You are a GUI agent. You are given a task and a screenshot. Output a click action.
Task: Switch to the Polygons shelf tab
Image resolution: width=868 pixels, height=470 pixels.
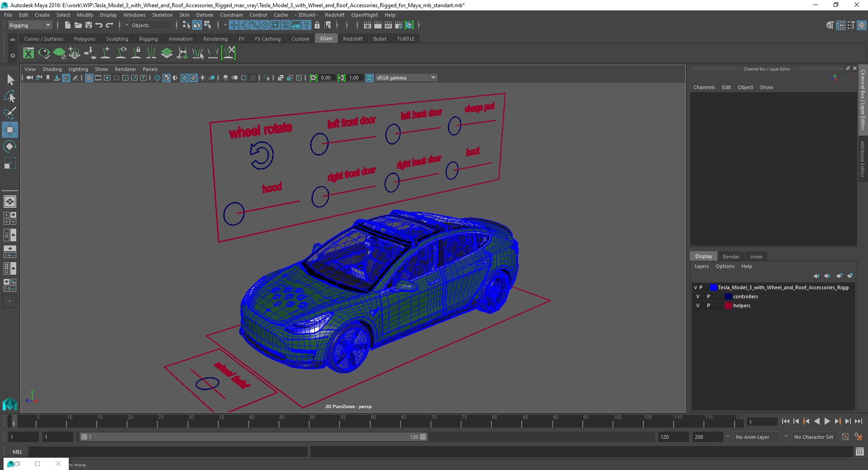click(85, 39)
